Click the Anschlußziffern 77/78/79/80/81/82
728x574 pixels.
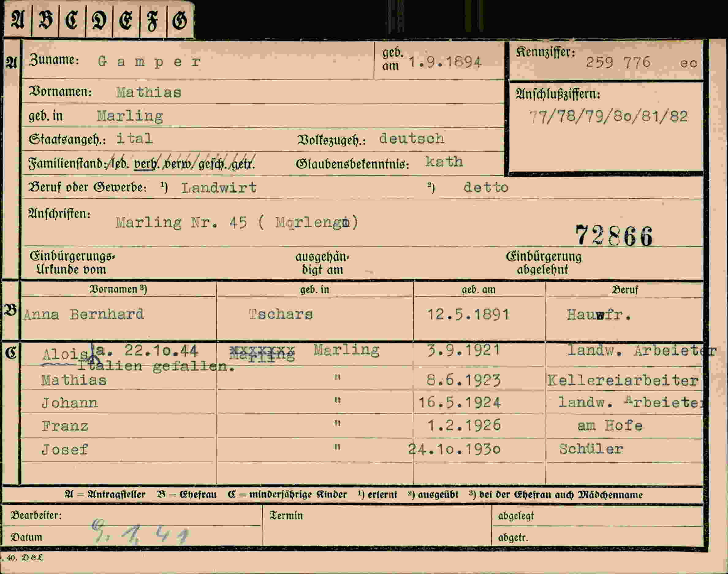(x=609, y=116)
